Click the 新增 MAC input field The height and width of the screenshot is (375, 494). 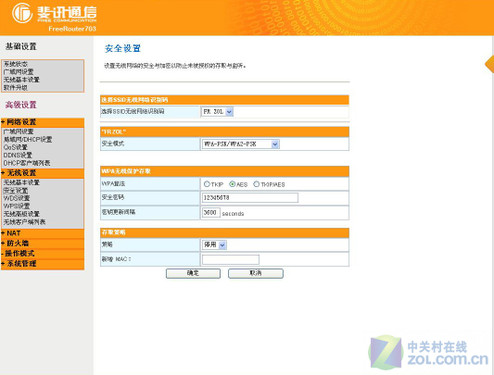[231, 259]
